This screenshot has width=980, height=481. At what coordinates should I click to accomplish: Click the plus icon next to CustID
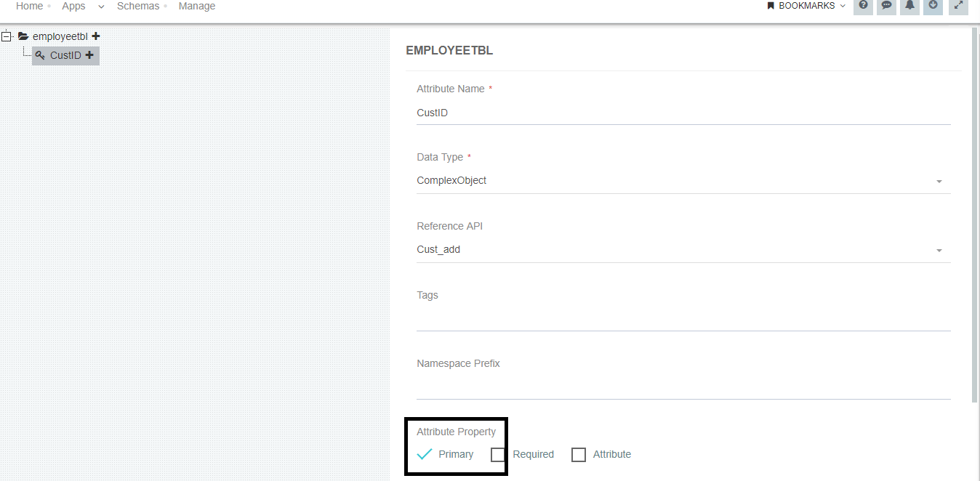(89, 55)
